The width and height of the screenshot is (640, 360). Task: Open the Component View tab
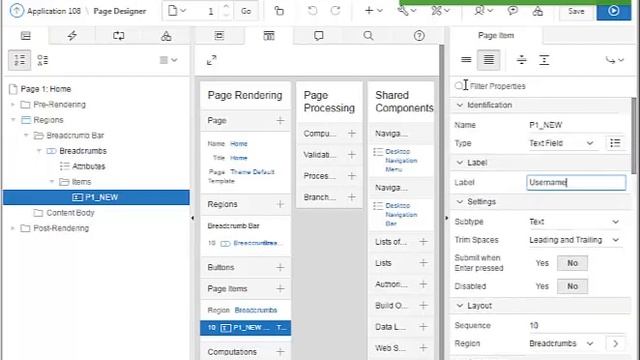tap(269, 36)
